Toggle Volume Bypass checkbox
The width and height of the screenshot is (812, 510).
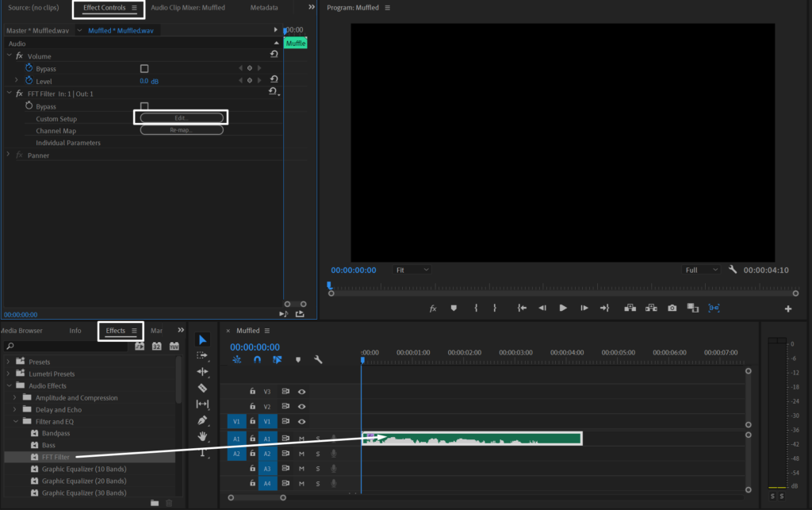tap(144, 68)
